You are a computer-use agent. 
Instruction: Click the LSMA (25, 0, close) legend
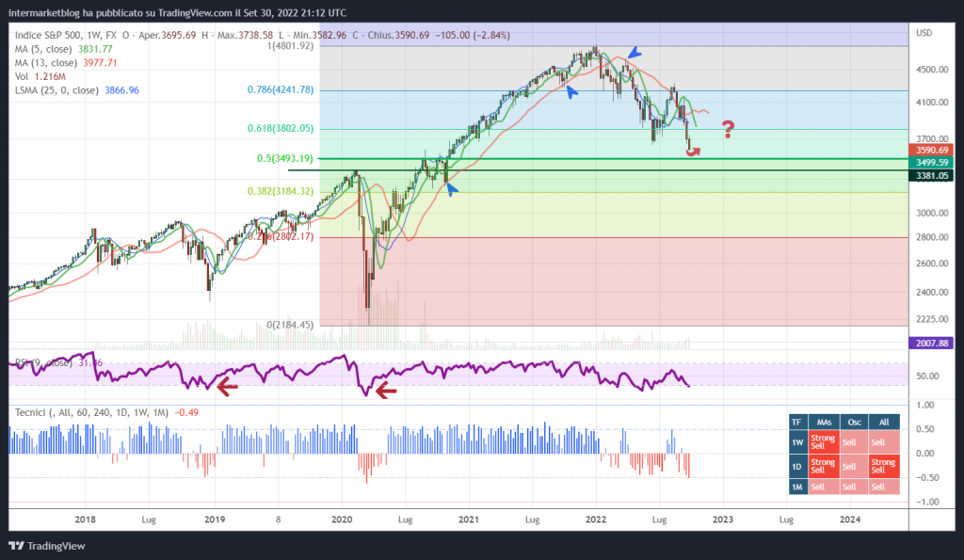[x=75, y=90]
